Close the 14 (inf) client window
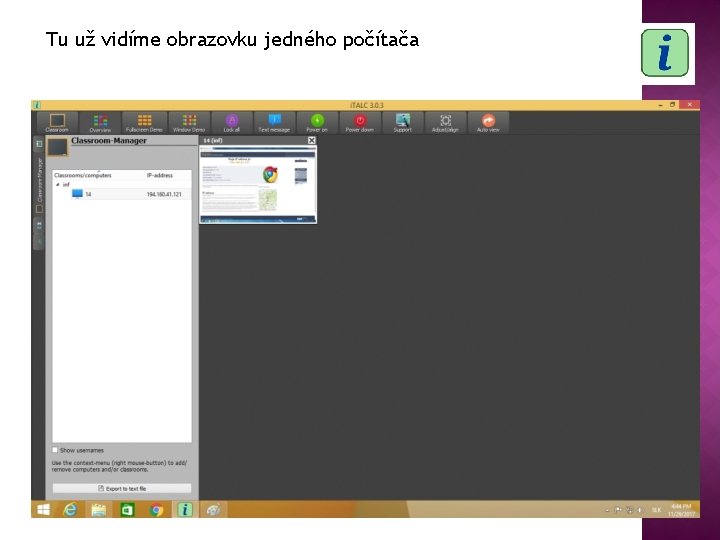 pos(311,141)
